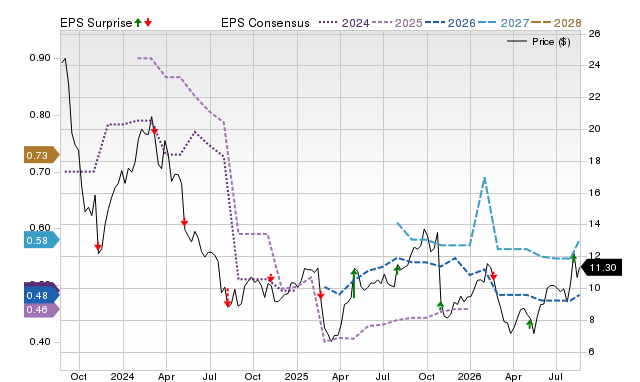
Task: Click the green surprise arrow on 2027 line end
Action: (x=573, y=258)
